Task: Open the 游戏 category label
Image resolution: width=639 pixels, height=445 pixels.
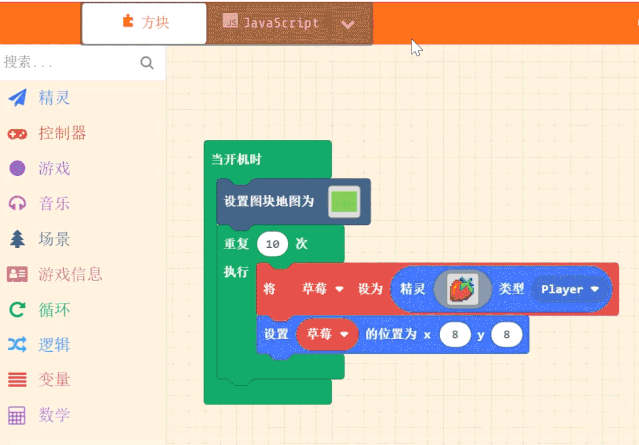Action: tap(54, 168)
